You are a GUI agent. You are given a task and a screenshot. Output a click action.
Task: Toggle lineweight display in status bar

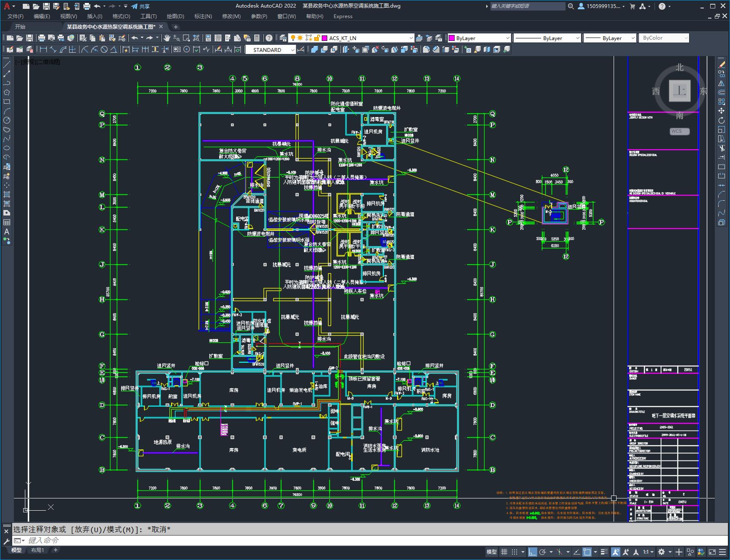click(604, 552)
